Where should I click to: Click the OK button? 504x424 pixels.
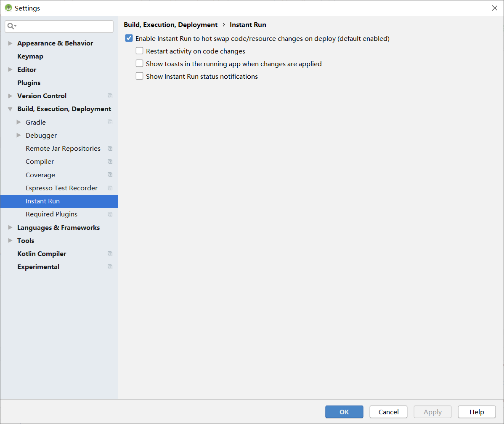click(344, 412)
